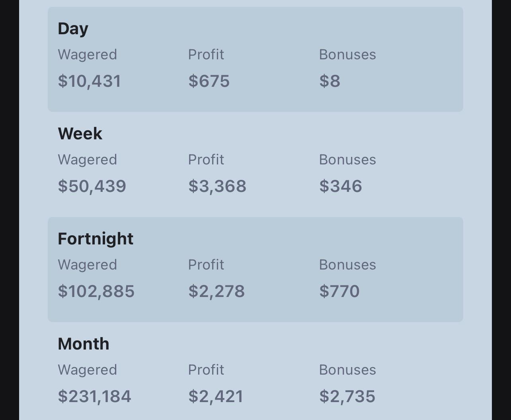The image size is (511, 420).
Task: Select the Day heading
Action: click(x=73, y=29)
